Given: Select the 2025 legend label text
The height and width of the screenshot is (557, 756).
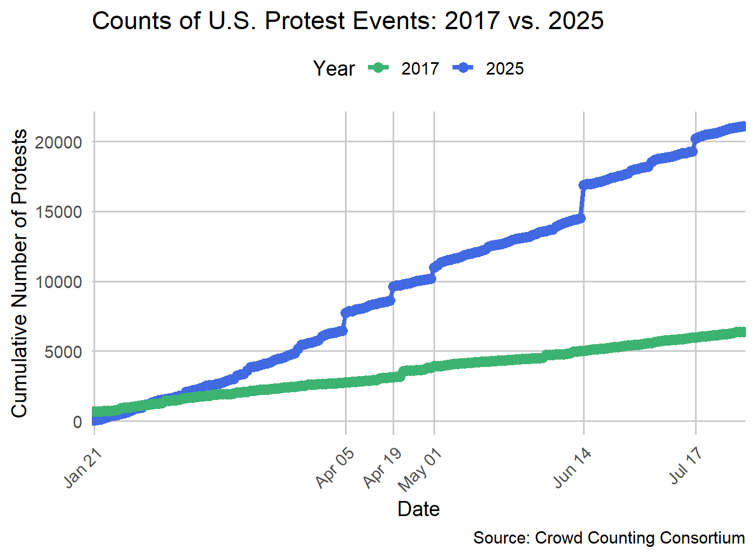Looking at the screenshot, I should (505, 69).
